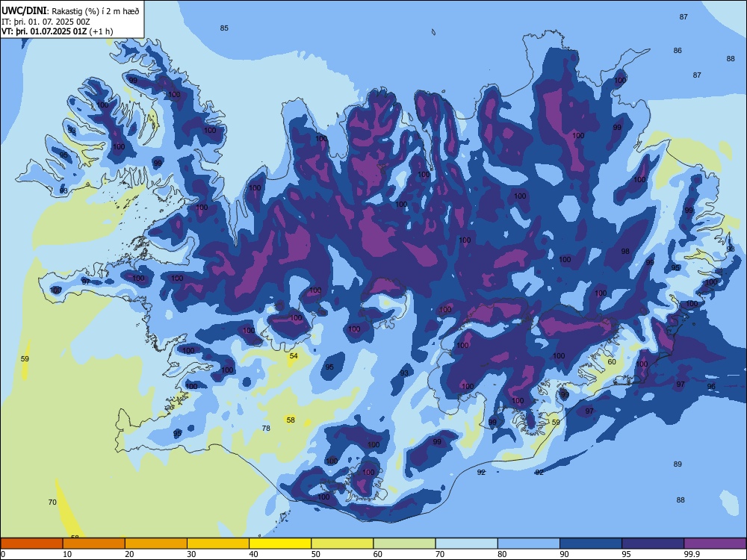Click the 80 tick label on color scale
The height and width of the screenshot is (560, 747).
502,554
